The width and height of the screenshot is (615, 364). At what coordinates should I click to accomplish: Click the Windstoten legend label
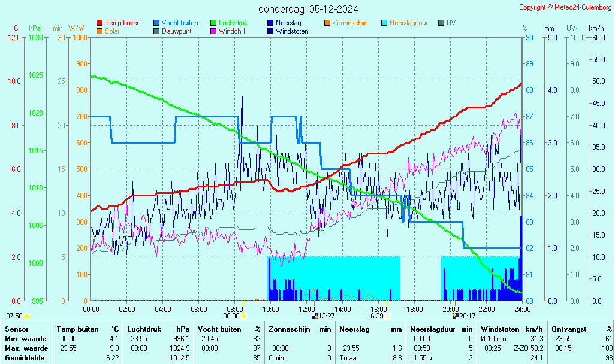coord(292,31)
